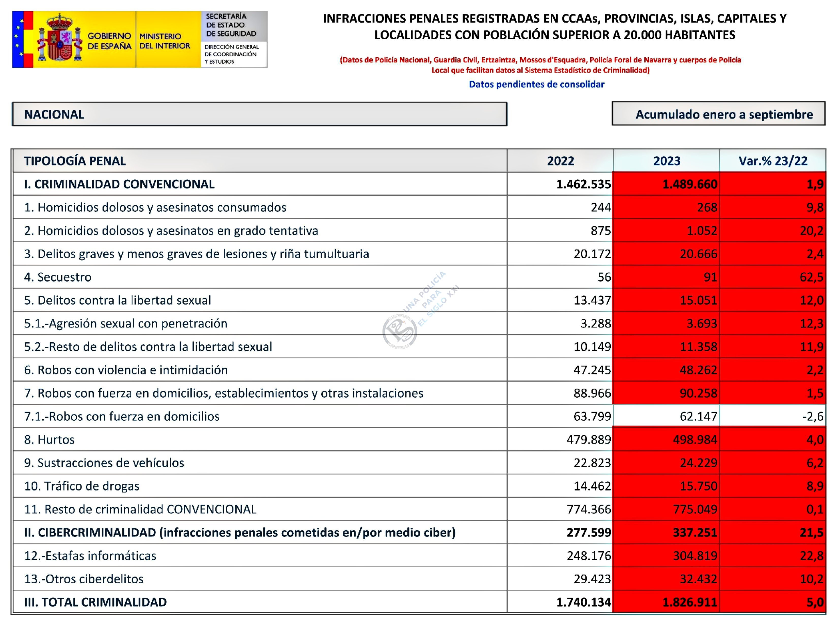Click the negative variation -2,6

pos(813,417)
